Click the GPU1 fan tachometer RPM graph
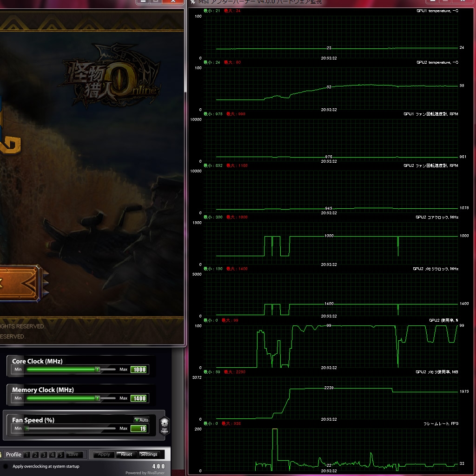The width and height of the screenshot is (476, 476). tap(331, 140)
